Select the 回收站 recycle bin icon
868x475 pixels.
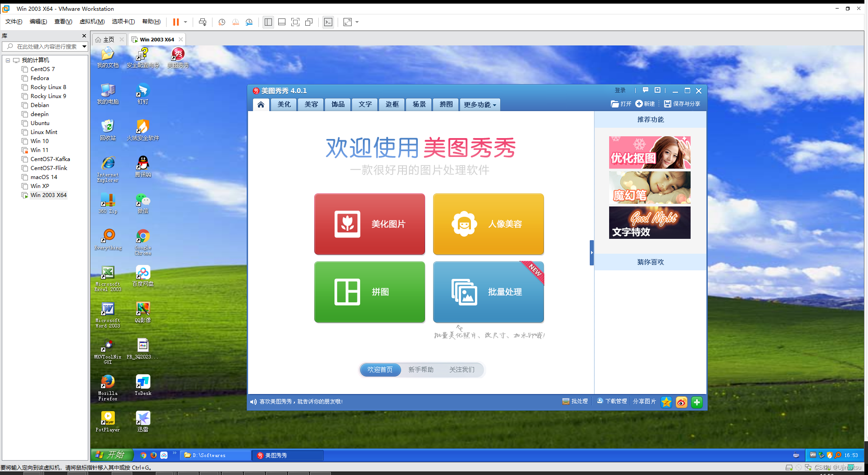click(108, 130)
